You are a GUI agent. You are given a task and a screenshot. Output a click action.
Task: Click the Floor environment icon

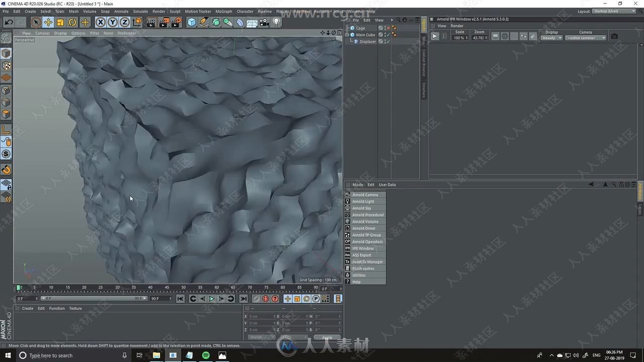(x=252, y=22)
